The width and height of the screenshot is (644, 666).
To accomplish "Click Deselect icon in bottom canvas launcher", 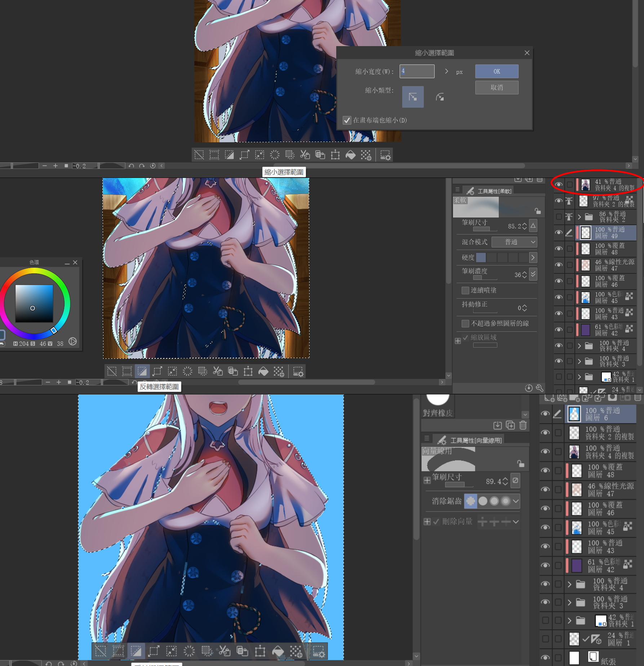I will point(101,651).
